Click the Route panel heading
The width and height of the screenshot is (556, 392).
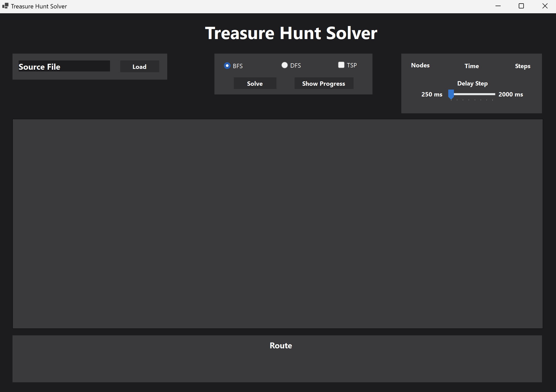[281, 345]
